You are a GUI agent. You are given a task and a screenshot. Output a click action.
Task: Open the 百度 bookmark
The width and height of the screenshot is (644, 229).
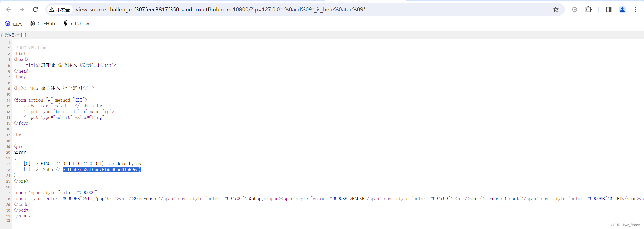point(14,24)
